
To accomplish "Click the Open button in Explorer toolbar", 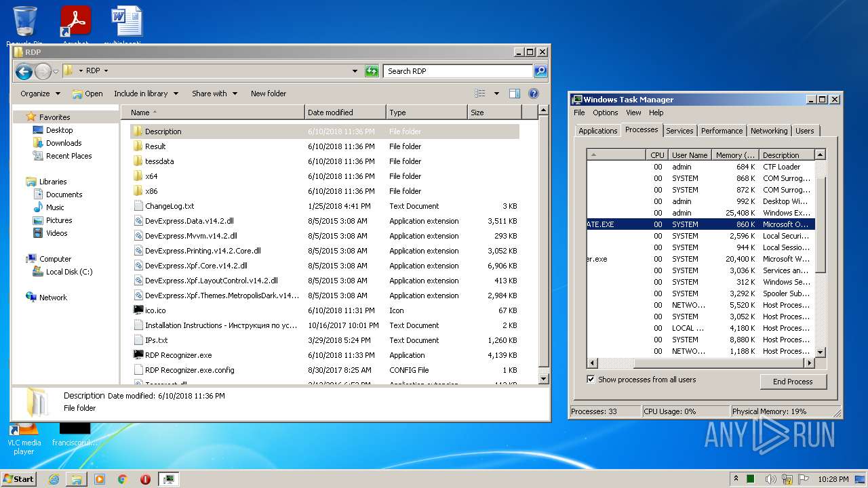I will click(87, 94).
